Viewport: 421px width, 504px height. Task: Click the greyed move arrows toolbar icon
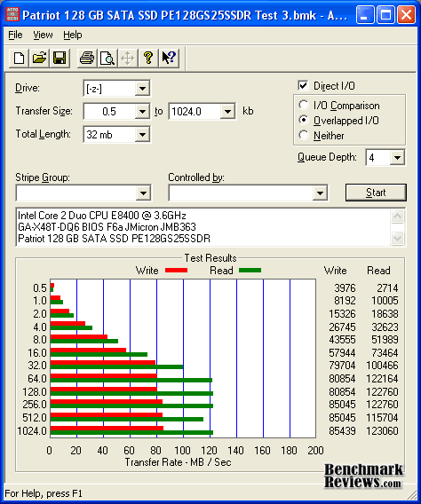128,59
